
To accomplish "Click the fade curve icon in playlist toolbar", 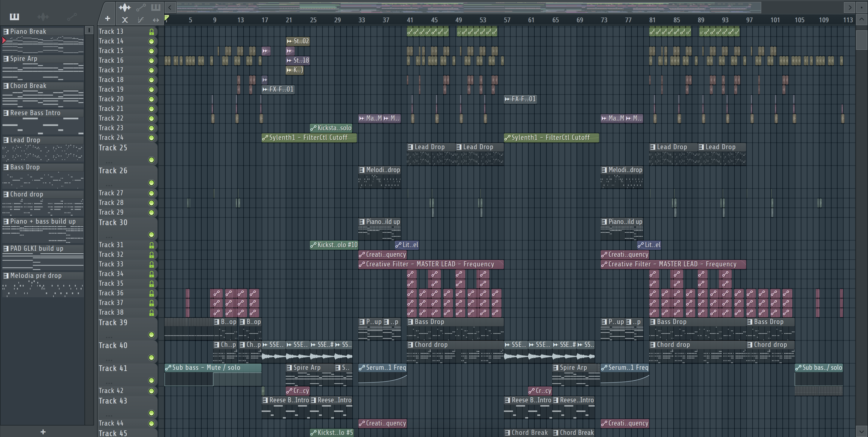I will click(141, 20).
